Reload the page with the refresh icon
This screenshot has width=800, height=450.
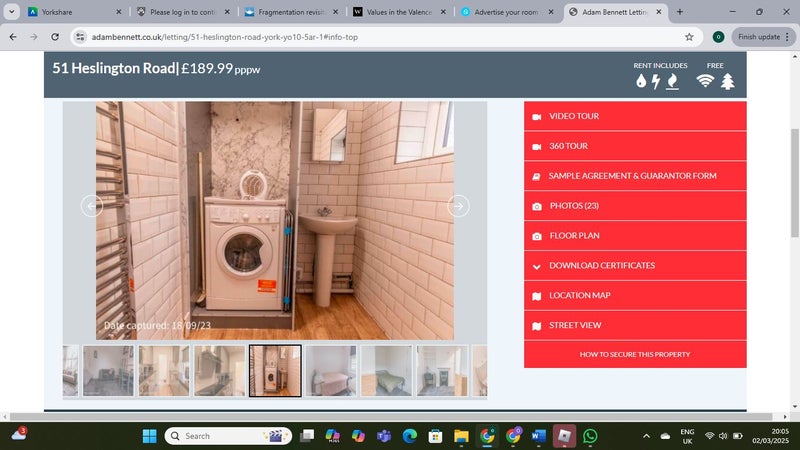pyautogui.click(x=57, y=37)
